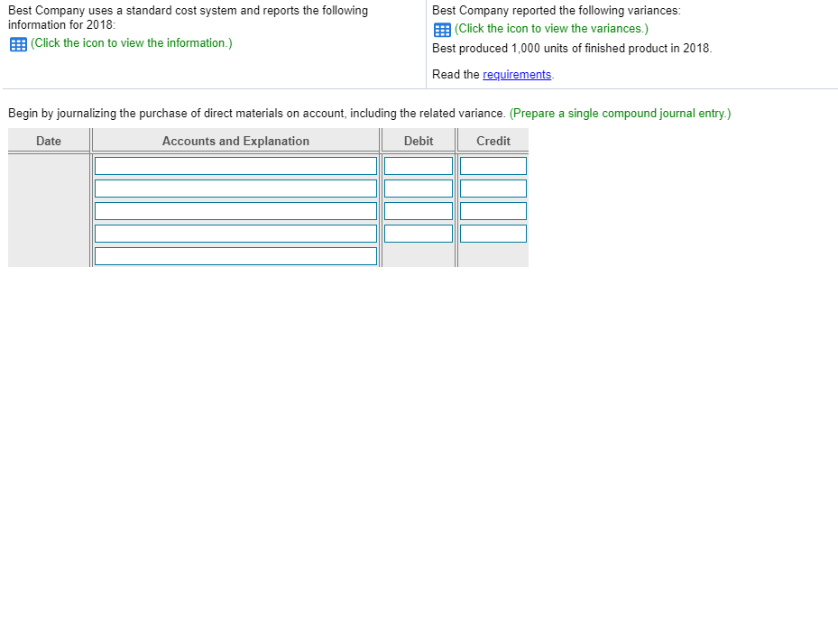
Task: Click the 'Date' column header
Action: coord(49,141)
